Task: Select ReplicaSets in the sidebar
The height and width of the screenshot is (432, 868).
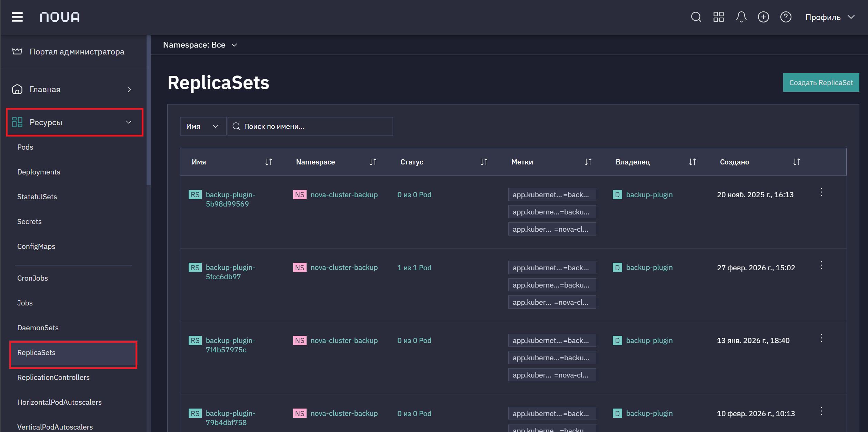Action: (73, 353)
